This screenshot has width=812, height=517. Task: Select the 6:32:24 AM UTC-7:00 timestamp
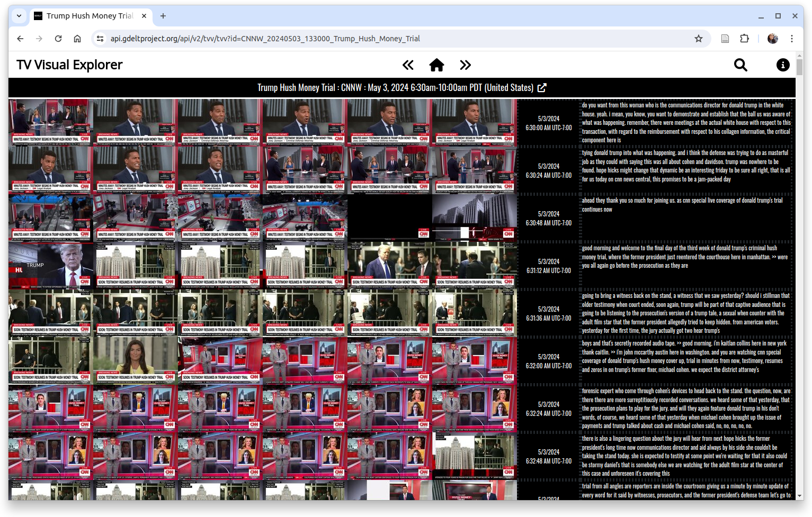point(548,409)
